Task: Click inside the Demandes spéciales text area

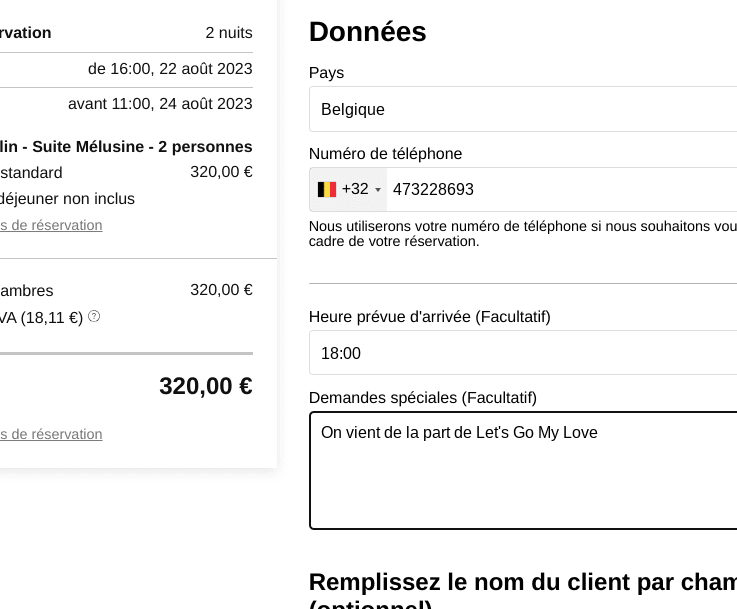Action: [x=523, y=470]
